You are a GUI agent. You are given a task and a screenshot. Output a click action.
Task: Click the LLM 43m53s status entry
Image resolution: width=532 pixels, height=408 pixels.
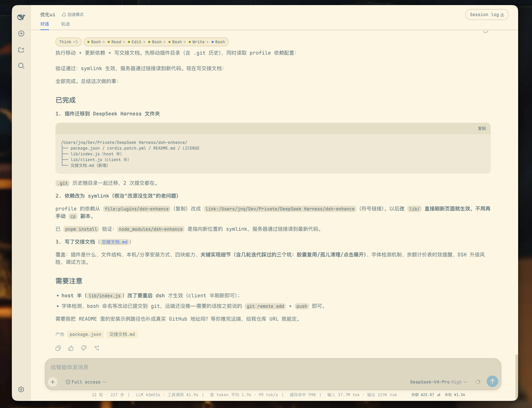pyautogui.click(x=148, y=395)
